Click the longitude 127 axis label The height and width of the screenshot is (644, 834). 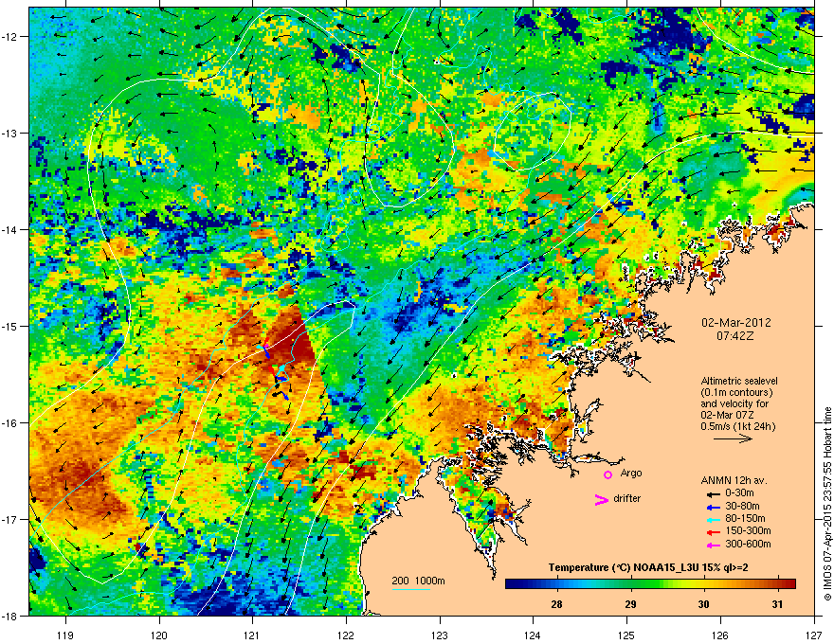(x=814, y=635)
